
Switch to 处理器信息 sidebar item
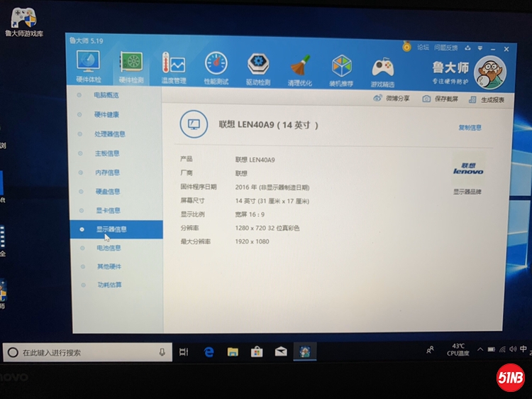coord(109,133)
